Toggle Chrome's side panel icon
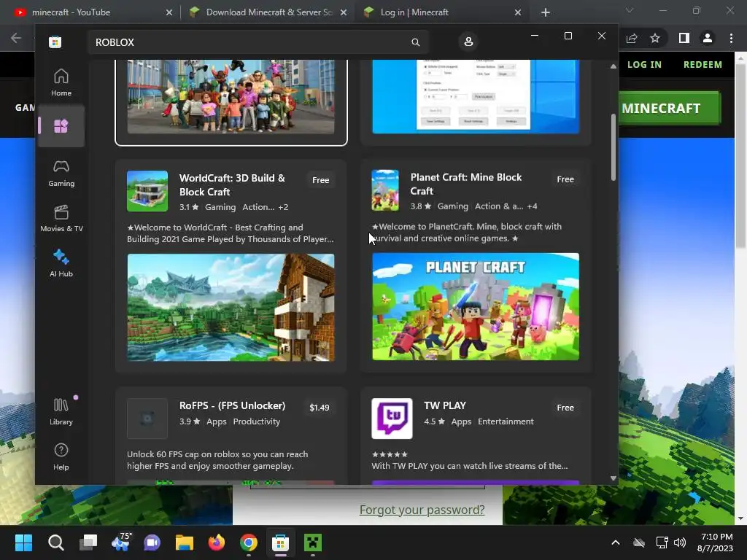This screenshot has width=747, height=560. click(x=684, y=38)
